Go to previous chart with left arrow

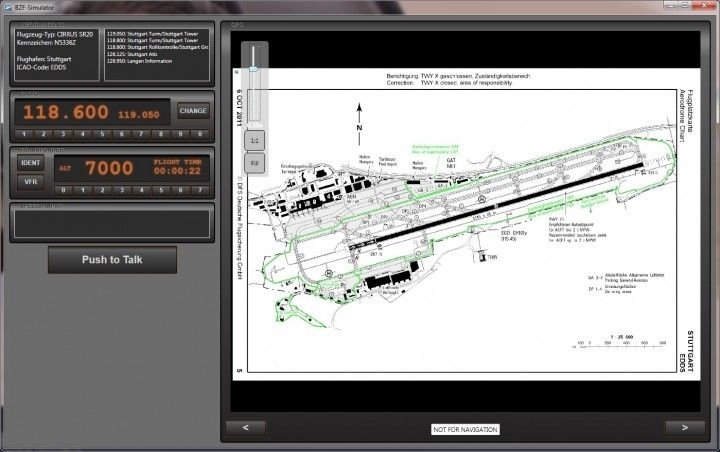246,428
